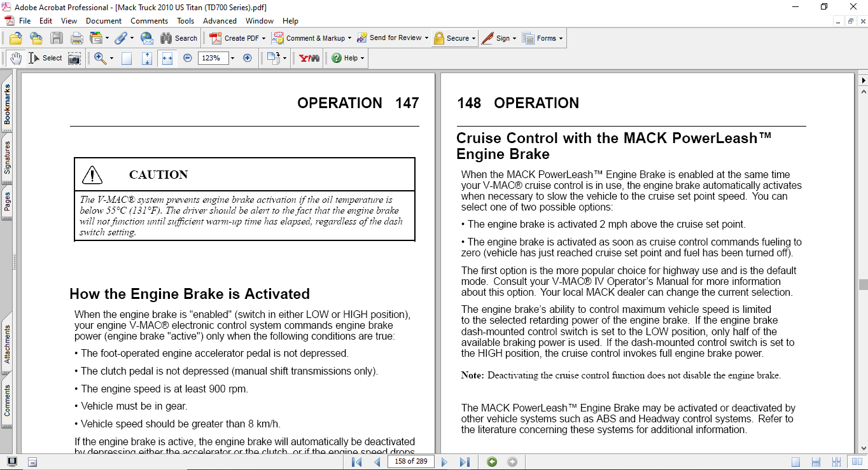The width and height of the screenshot is (868, 470).
Task: Open the Tools menu
Action: point(185,21)
